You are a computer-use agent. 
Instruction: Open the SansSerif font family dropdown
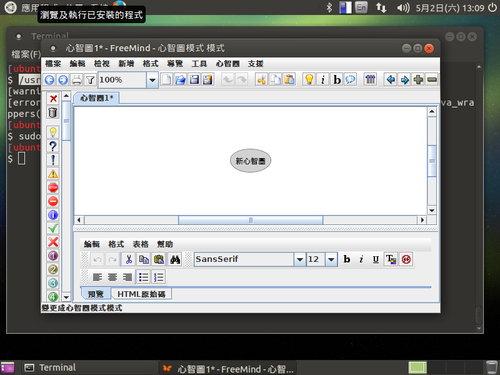click(300, 259)
